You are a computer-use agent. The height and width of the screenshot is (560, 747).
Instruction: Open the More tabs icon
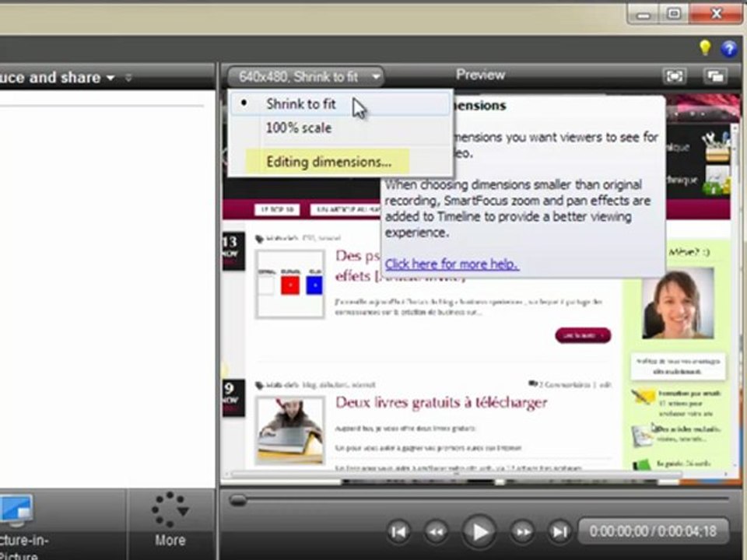[170, 509]
